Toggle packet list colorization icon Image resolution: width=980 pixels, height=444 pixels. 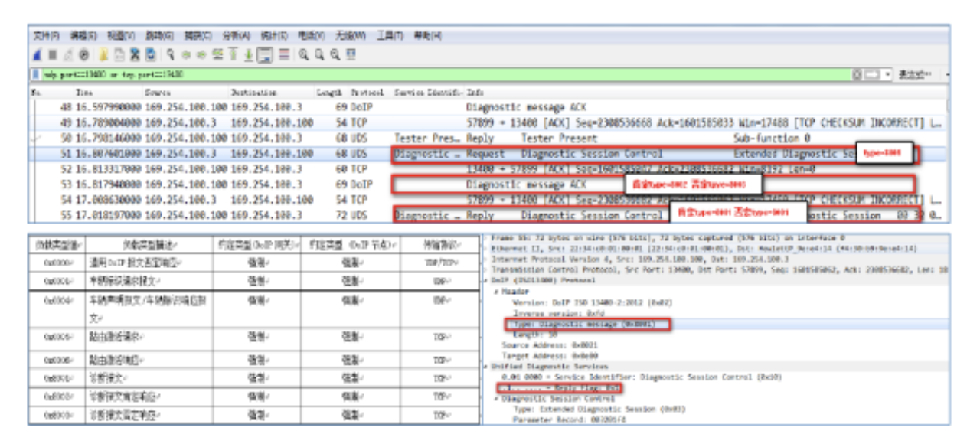coord(285,54)
